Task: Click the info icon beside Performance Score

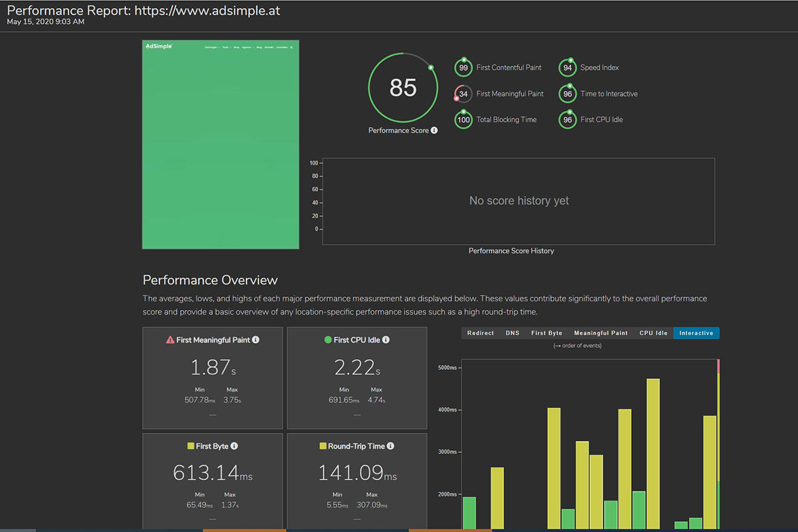Action: tap(434, 131)
